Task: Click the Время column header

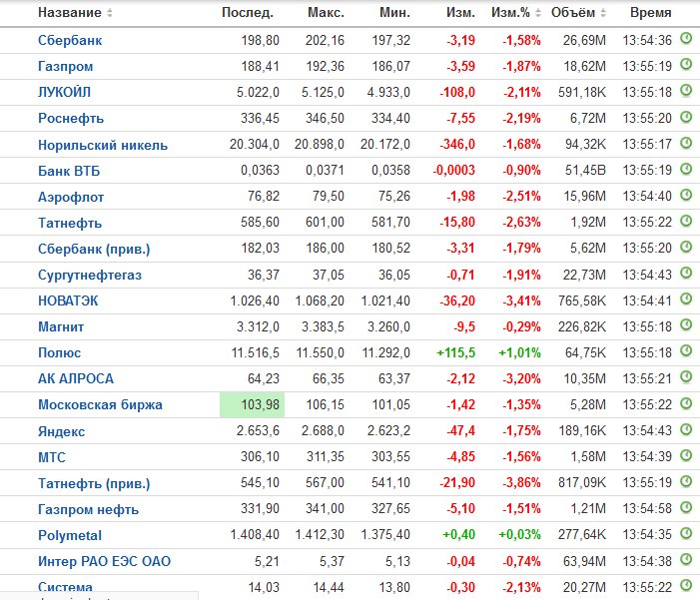Action: (651, 13)
